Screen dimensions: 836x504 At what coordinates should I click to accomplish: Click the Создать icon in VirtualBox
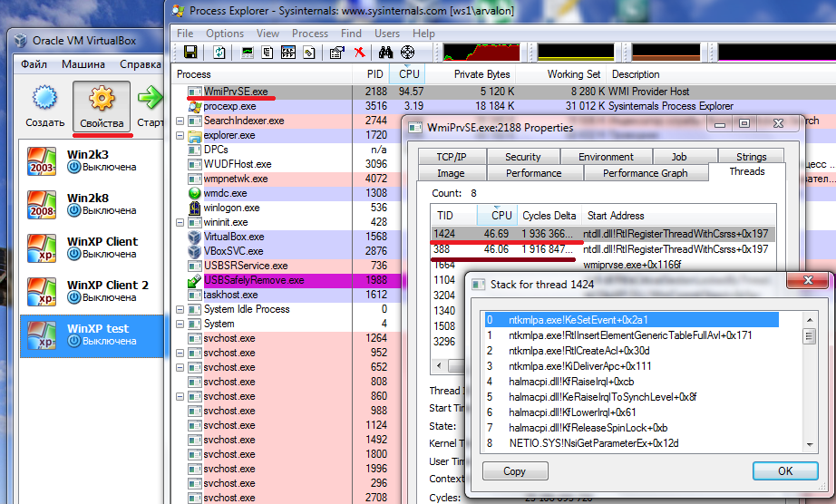[44, 98]
